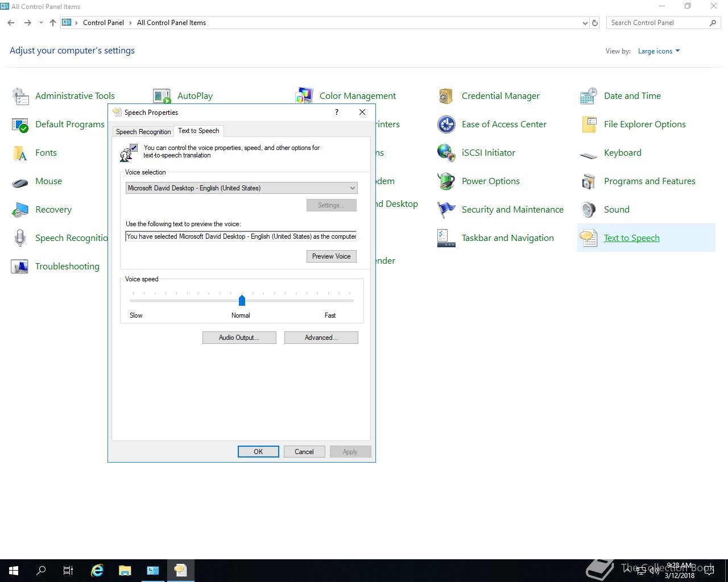
Task: Click the Programs and Features icon
Action: point(589,181)
